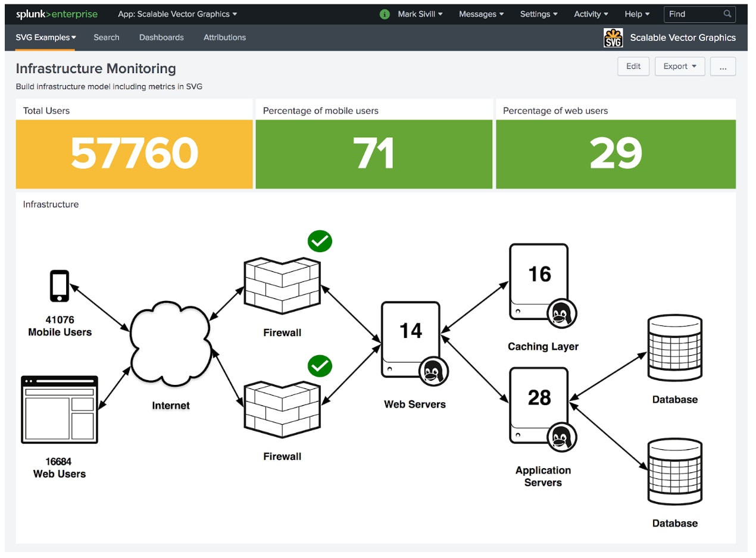Click the upper Firewall brick icon
The width and height of the screenshot is (756, 558).
282,286
